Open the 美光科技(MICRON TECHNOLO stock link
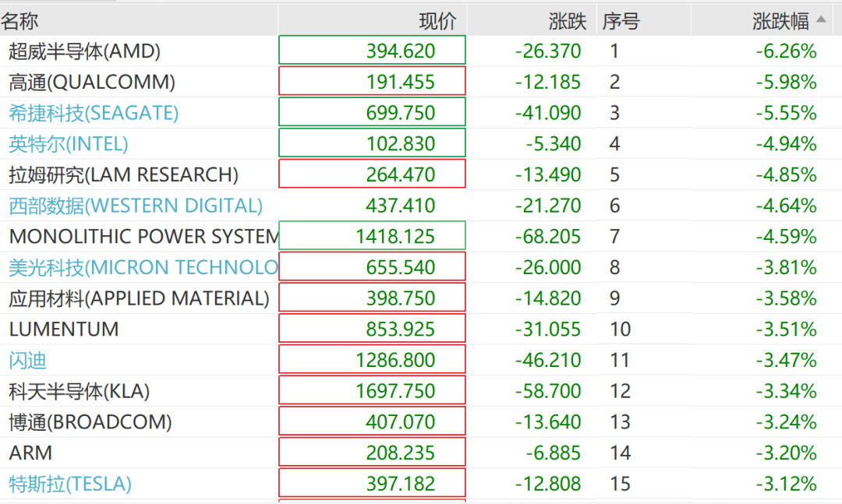 click(143, 267)
